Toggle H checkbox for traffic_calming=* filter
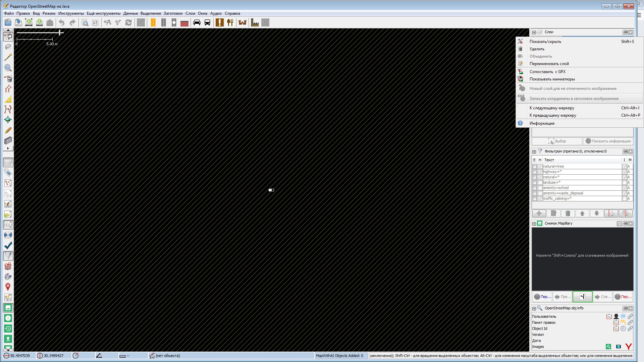 pyautogui.click(x=540, y=198)
